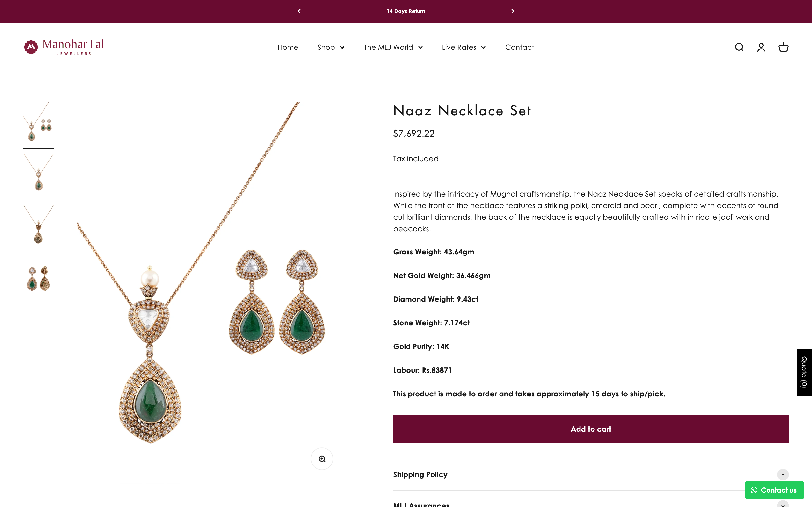Click the Add to cart button
The height and width of the screenshot is (507, 812).
591,429
